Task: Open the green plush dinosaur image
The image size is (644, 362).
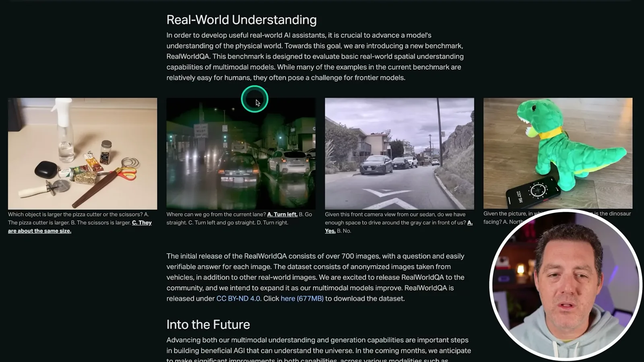Action: [558, 153]
